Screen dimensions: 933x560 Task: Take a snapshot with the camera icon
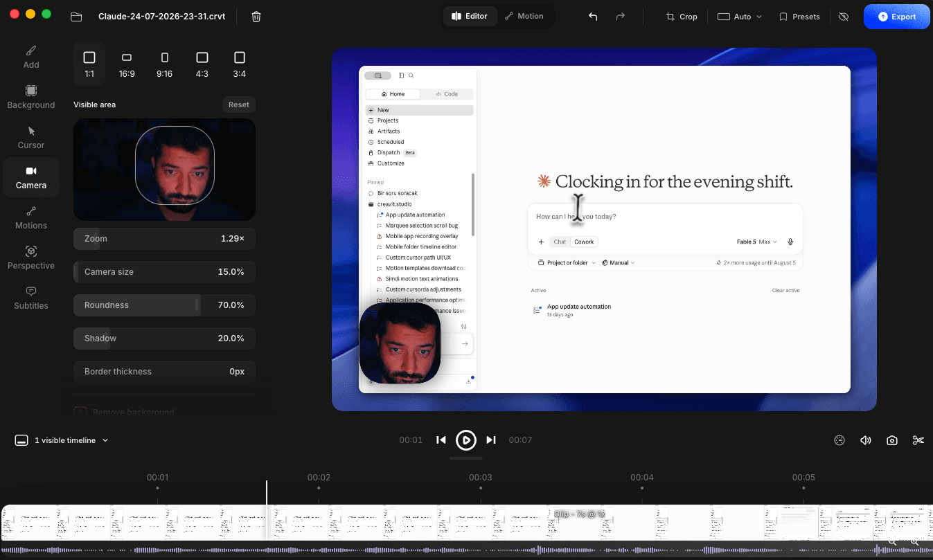tap(892, 440)
